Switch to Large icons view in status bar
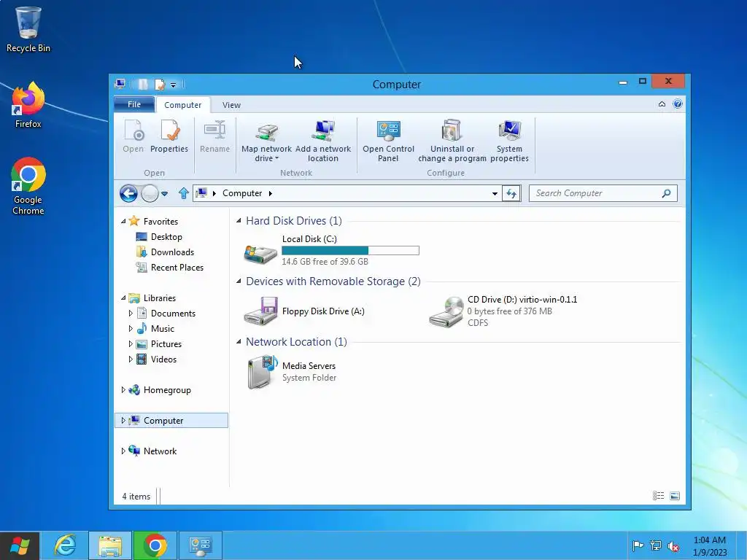Image resolution: width=747 pixels, height=560 pixels. 675,496
